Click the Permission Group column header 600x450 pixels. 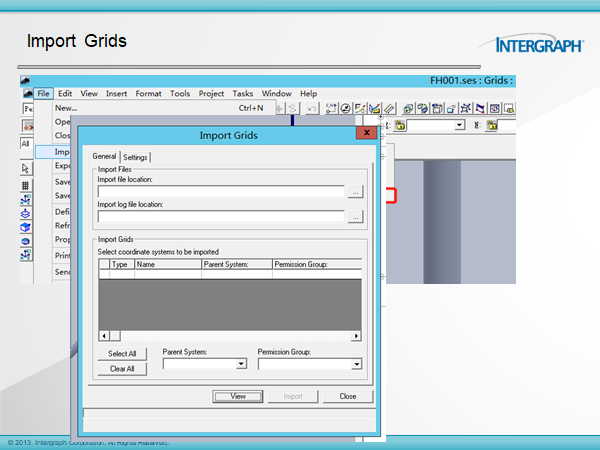317,264
